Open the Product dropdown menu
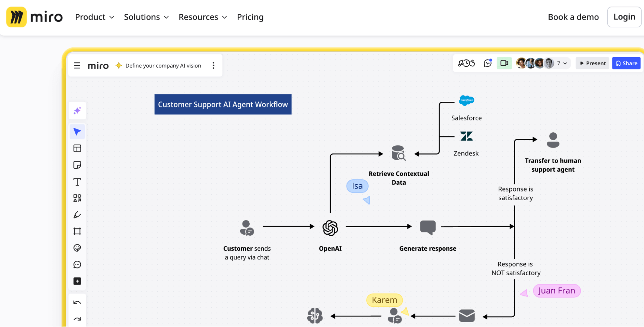 [x=95, y=17]
